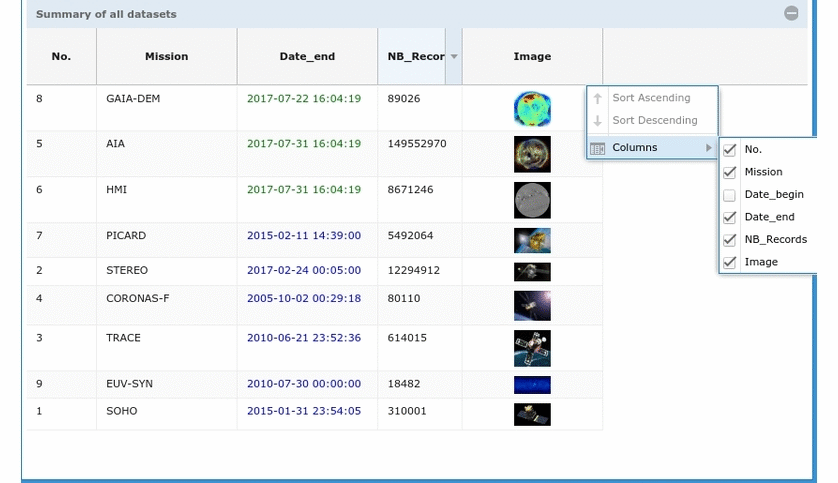Open the EUV-SYN blue thumbnail

(x=532, y=385)
